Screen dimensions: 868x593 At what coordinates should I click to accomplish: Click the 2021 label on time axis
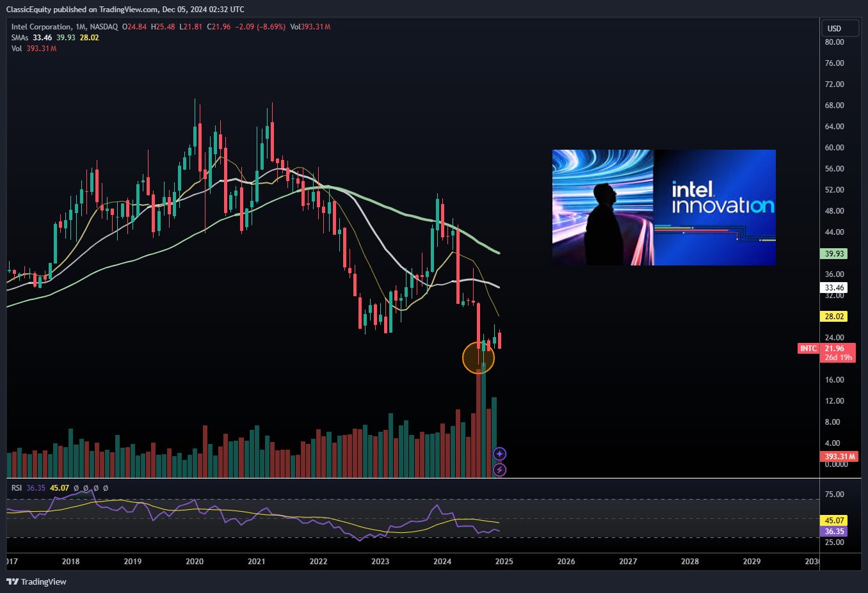[x=257, y=562]
